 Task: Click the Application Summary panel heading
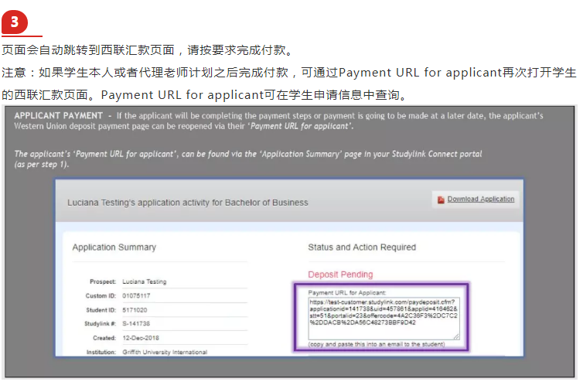114,247
